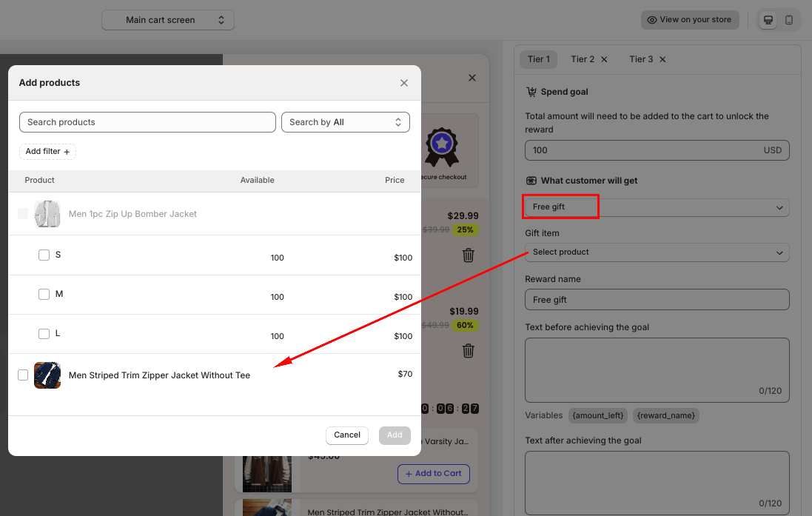Delete the $29.99 cart item
Screen dimensions: 812x516
click(468, 255)
